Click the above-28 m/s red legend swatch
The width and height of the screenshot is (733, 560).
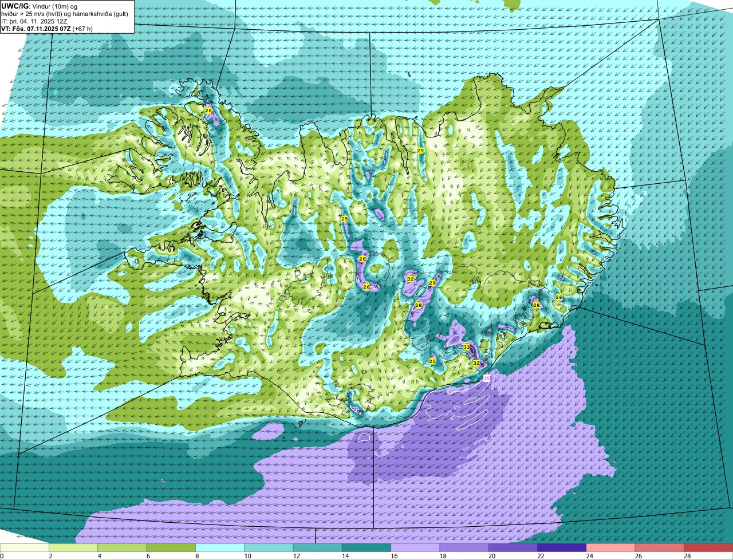pyautogui.click(x=708, y=548)
